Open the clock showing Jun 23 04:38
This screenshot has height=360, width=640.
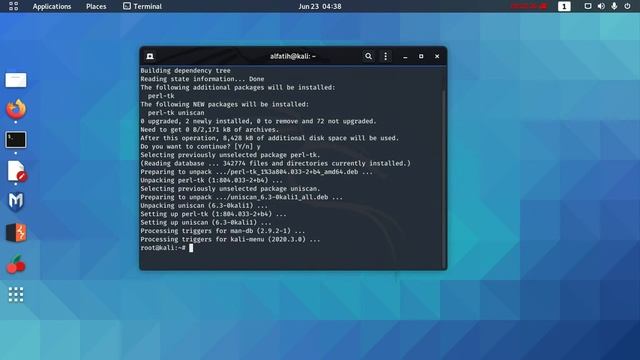pyautogui.click(x=320, y=7)
